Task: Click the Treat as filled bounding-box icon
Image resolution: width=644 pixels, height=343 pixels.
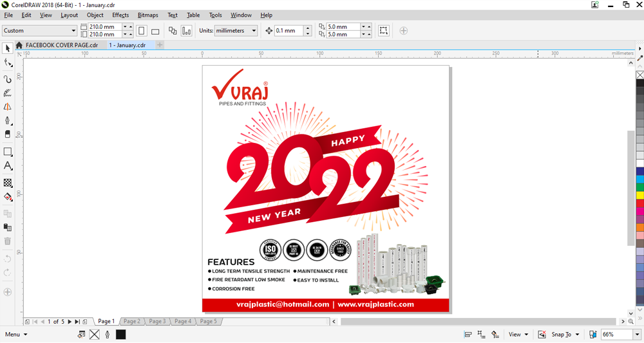Action: [x=384, y=31]
